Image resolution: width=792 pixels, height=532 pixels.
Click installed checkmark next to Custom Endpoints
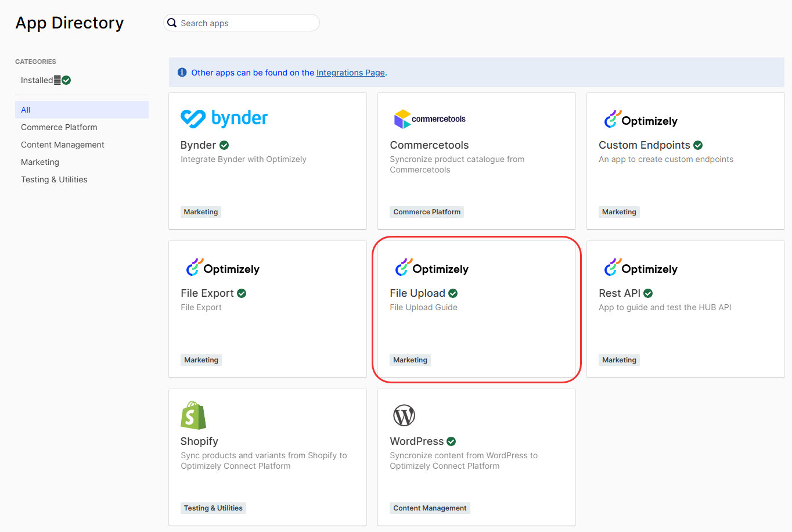[698, 145]
